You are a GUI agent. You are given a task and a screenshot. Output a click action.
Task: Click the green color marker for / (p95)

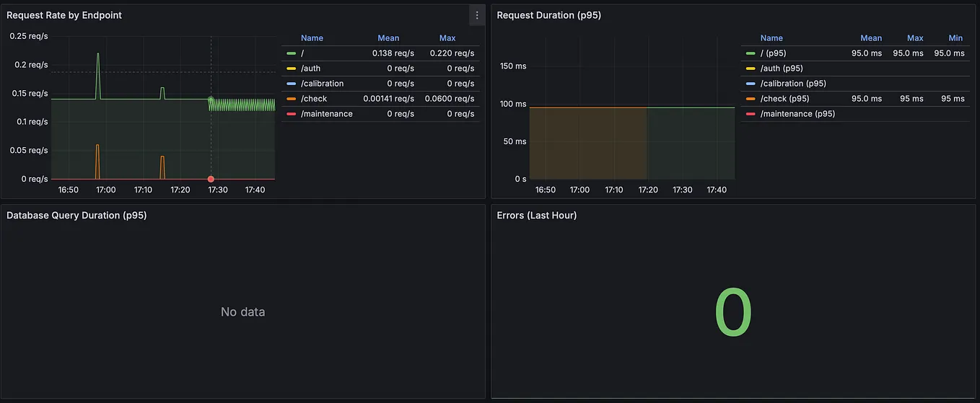pos(751,53)
